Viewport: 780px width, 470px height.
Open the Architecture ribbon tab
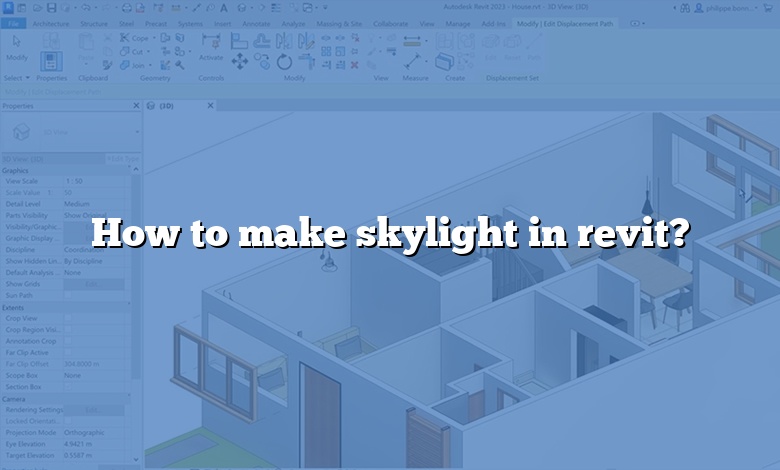[x=51, y=23]
